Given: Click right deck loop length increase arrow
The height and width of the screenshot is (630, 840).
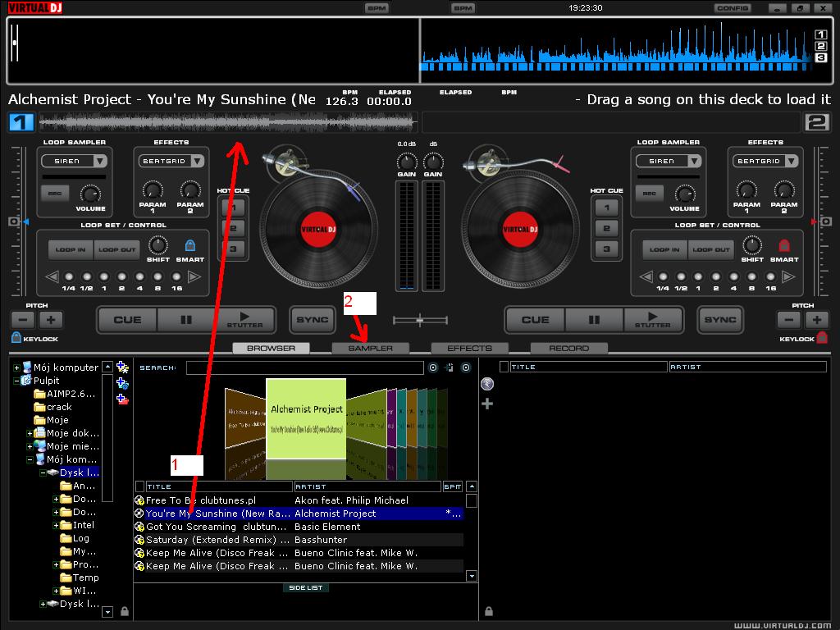Looking at the screenshot, I should click(788, 277).
